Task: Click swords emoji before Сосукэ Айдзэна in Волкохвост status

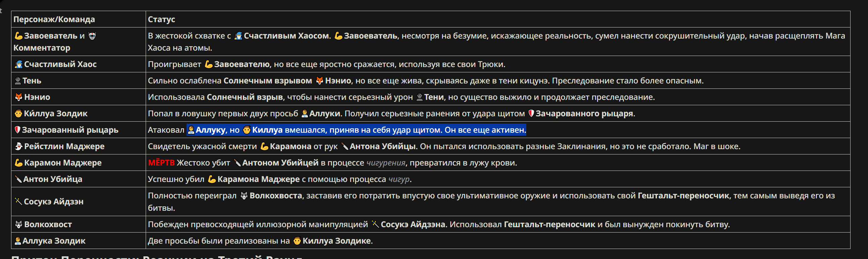Action: click(x=375, y=224)
